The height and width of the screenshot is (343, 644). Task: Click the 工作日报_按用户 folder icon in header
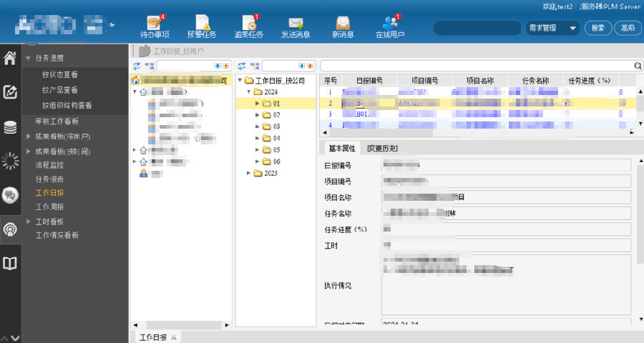coord(145,51)
